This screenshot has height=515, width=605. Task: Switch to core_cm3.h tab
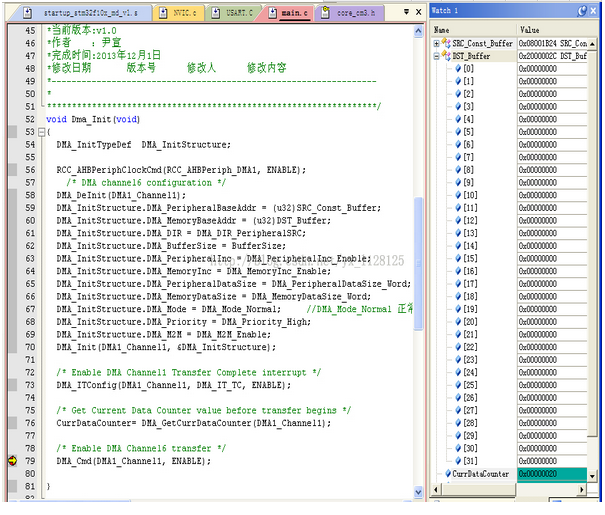pyautogui.click(x=349, y=13)
